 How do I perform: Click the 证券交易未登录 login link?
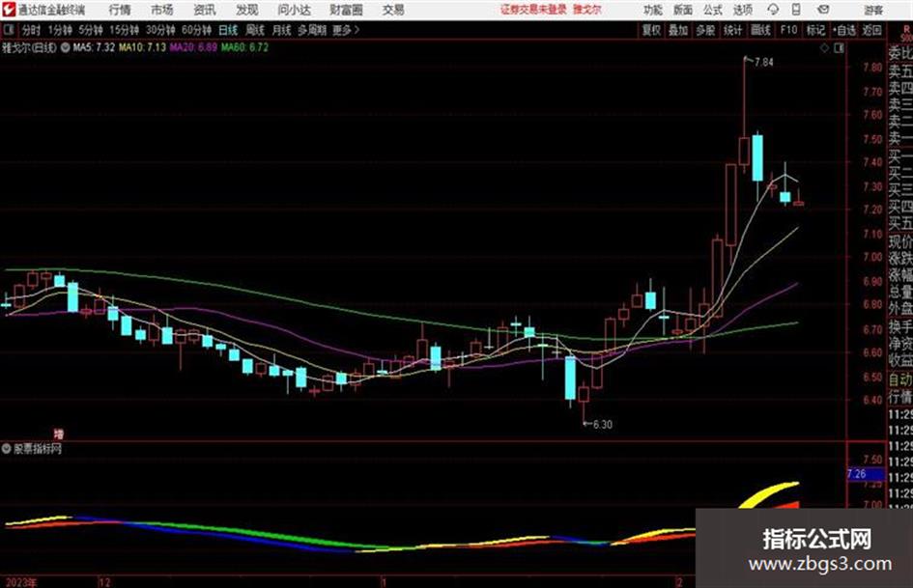533,10
